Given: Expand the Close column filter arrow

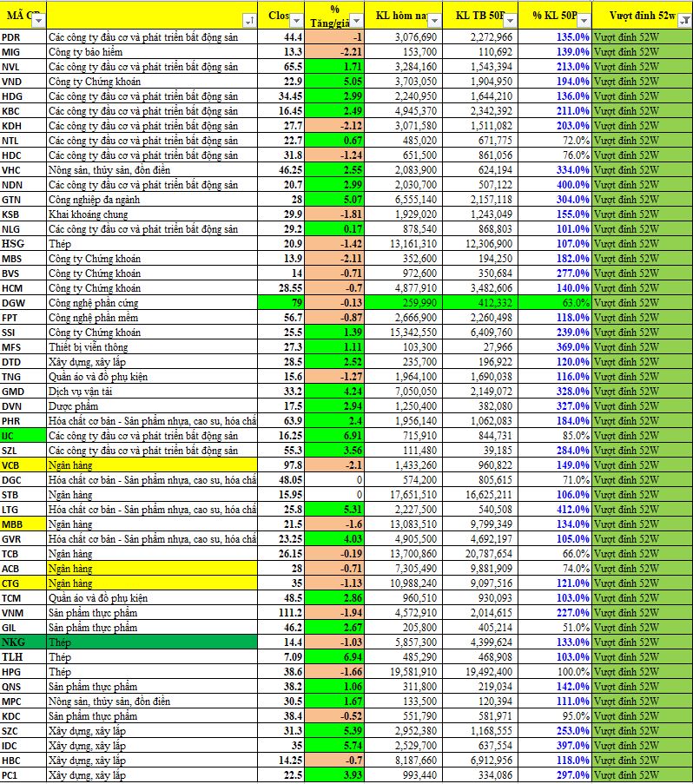Looking at the screenshot, I should pyautogui.click(x=296, y=21).
